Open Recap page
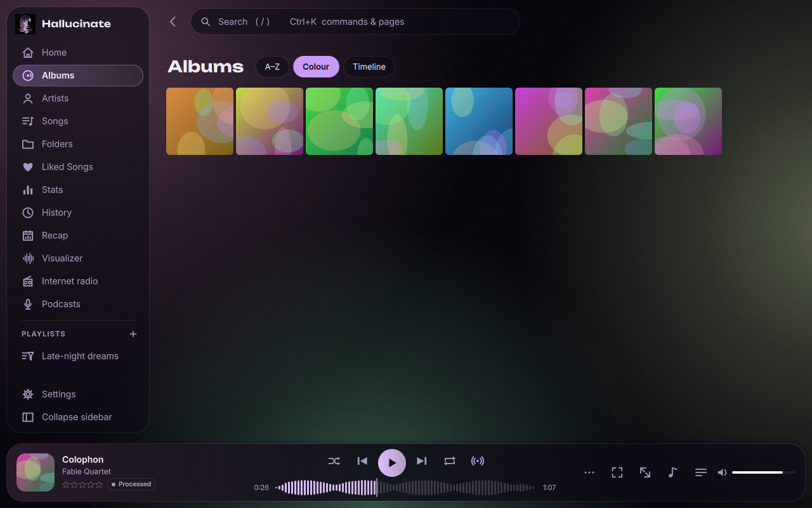 pyautogui.click(x=77, y=236)
